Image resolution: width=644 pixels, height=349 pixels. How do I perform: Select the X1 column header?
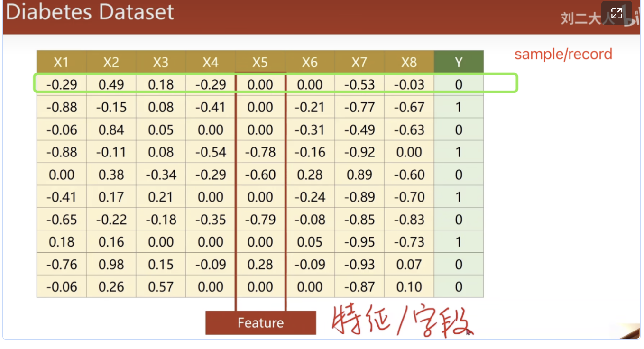61,62
